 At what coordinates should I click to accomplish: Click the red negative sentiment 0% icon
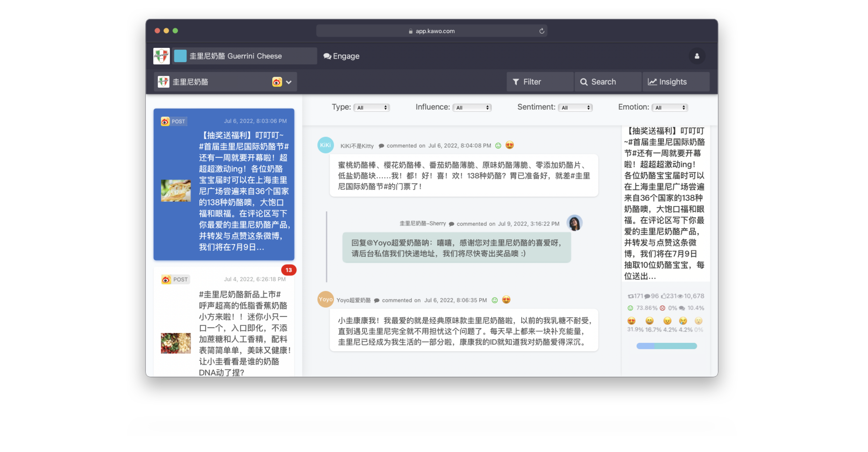pyautogui.click(x=663, y=308)
